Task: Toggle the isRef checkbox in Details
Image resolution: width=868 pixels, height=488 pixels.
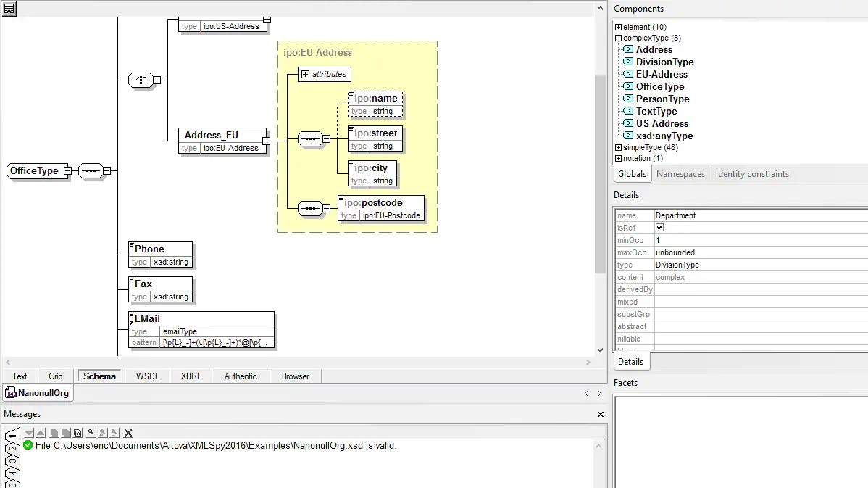Action: 659,227
